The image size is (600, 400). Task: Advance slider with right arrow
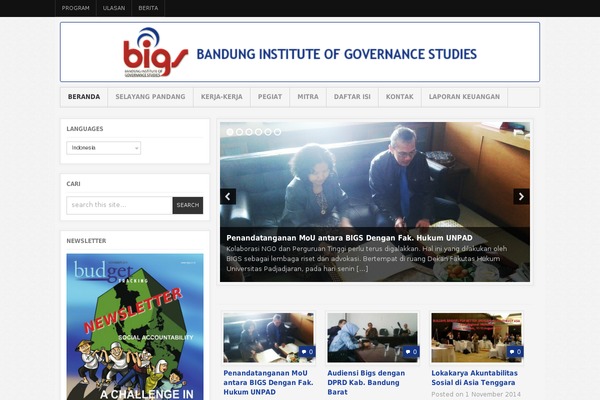coord(521,196)
